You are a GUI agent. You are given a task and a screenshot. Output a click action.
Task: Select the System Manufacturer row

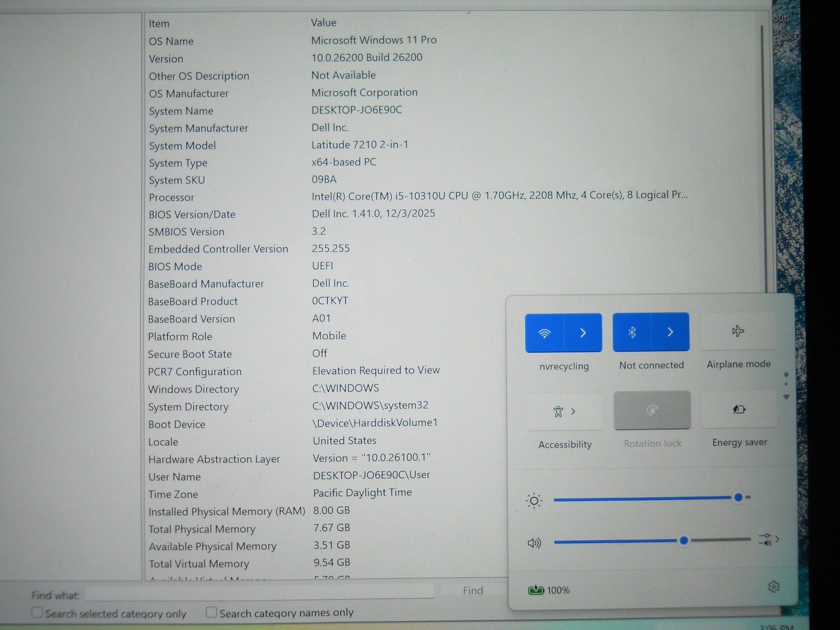pos(451,128)
